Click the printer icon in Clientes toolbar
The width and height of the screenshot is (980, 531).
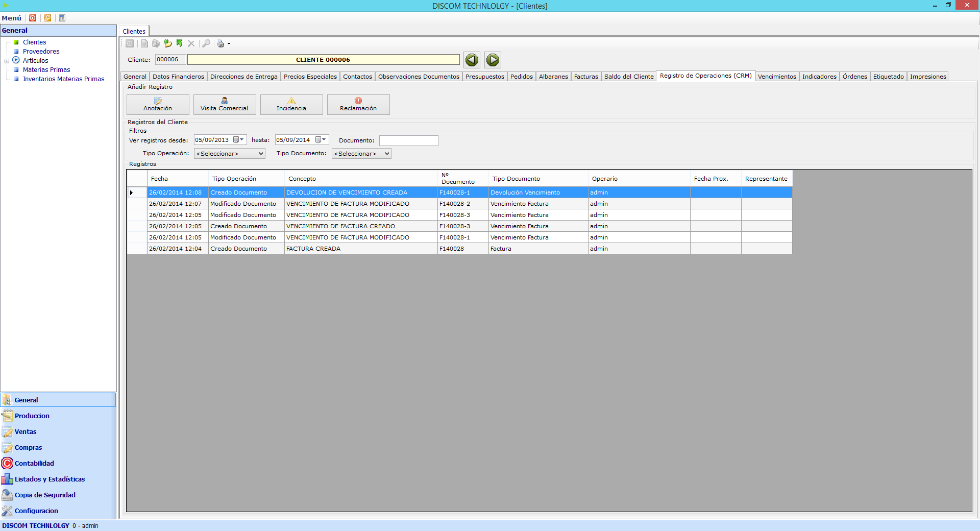[x=220, y=43]
